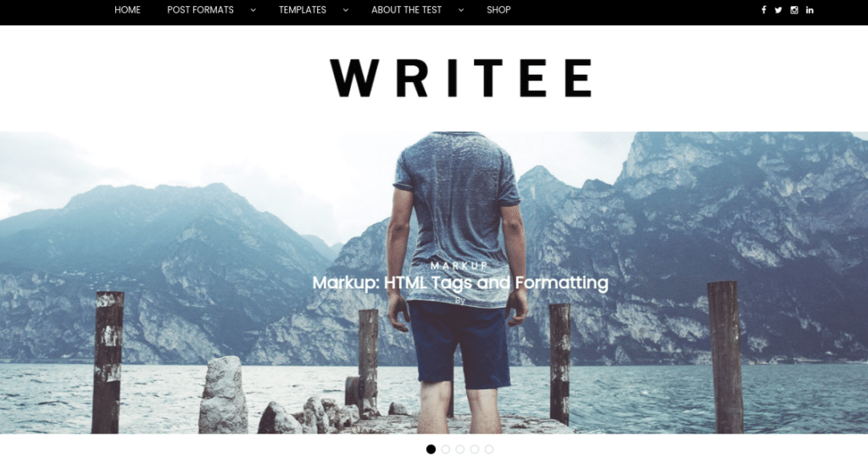Select the first slider dot
868x464 pixels.
point(431,449)
